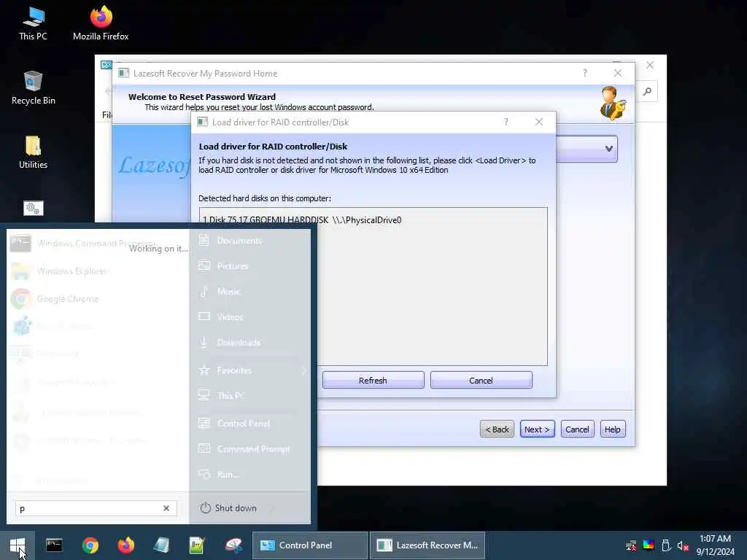747x560 pixels.
Task: Close the Control Panel window
Action: tap(650, 65)
